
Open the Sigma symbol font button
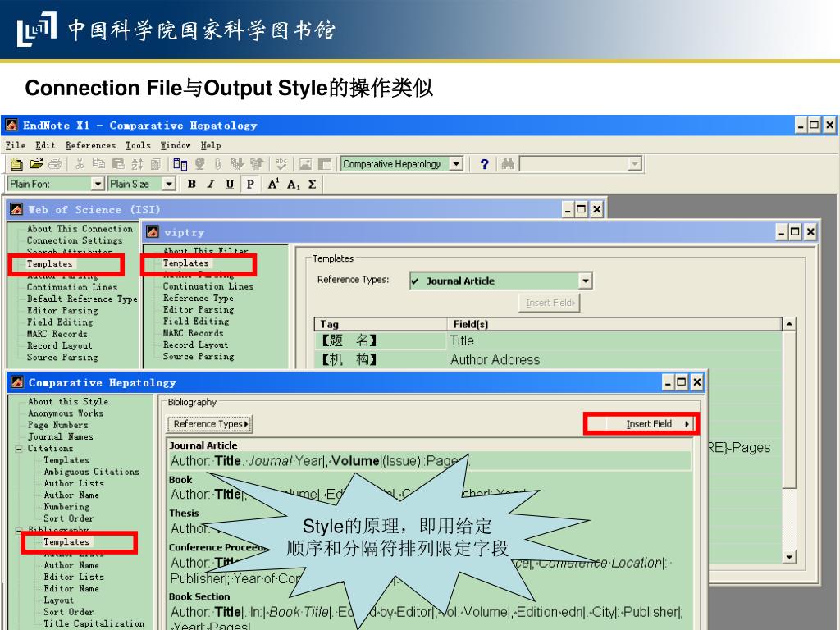pos(313,185)
